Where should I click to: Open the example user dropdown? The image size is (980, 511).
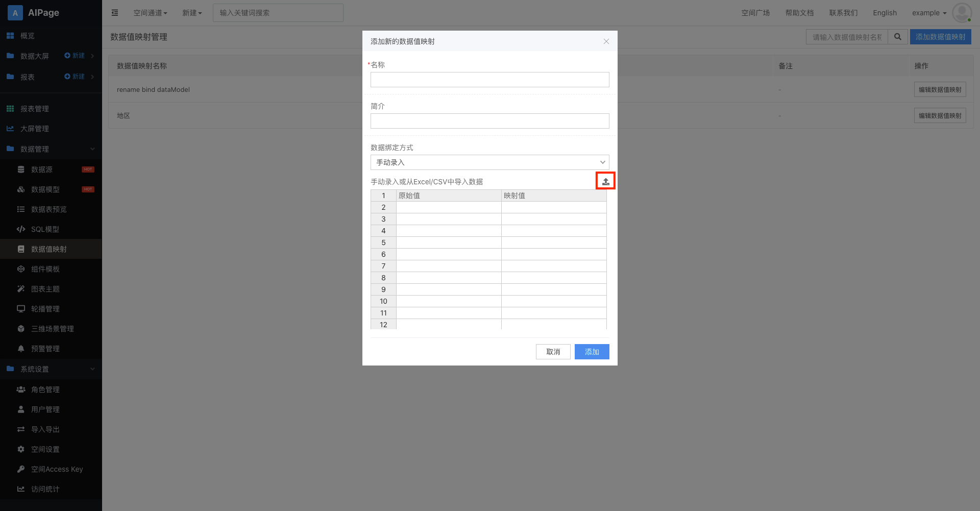[929, 13]
